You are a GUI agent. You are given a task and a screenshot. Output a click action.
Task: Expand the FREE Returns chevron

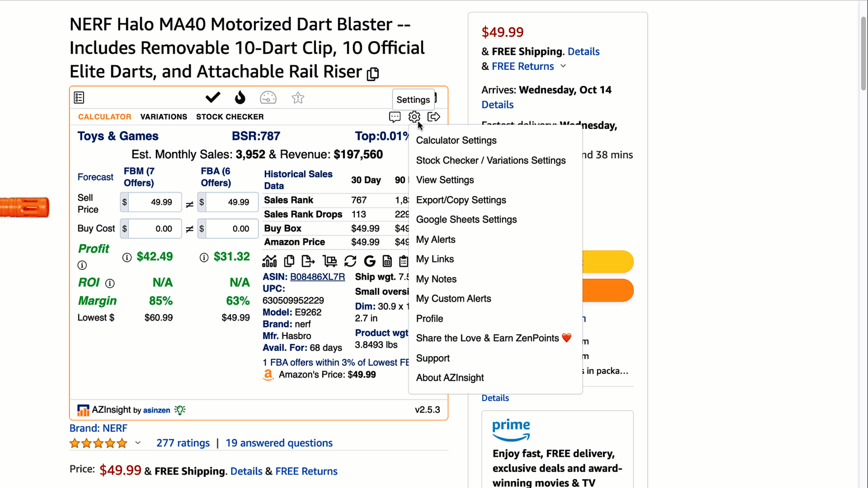pyautogui.click(x=563, y=66)
